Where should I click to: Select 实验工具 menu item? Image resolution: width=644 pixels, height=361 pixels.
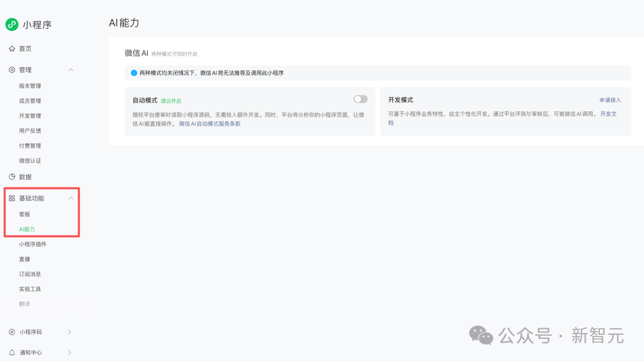[x=30, y=289]
